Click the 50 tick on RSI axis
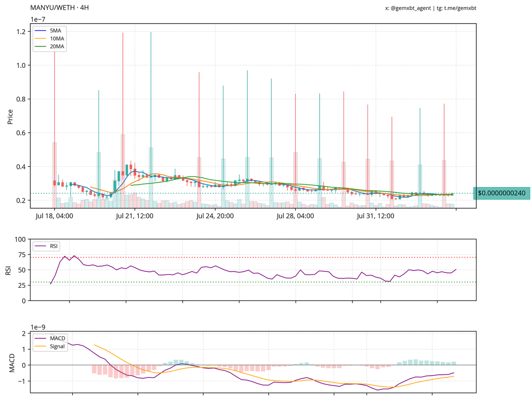The width and height of the screenshot is (532, 400). click(22, 270)
